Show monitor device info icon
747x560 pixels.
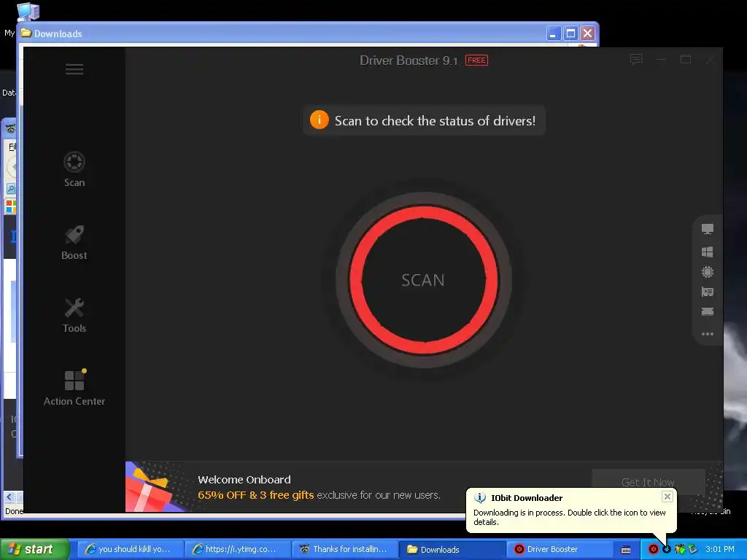click(708, 229)
